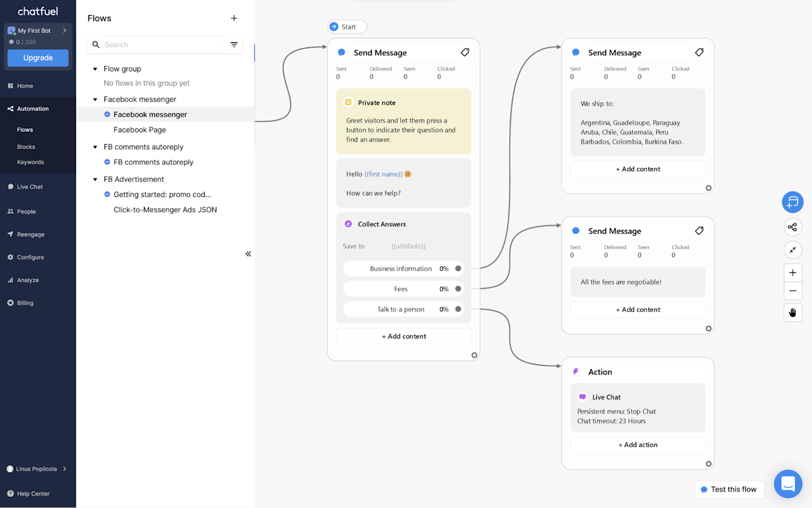This screenshot has width=812, height=508.
Task: Click the All the fees are negotiable! text
Action: click(x=621, y=282)
